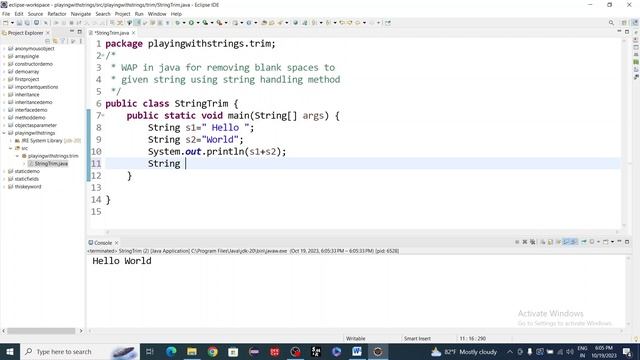This screenshot has height=360, width=640.
Task: Minimize the Project Explorer view
Action: [72, 32]
